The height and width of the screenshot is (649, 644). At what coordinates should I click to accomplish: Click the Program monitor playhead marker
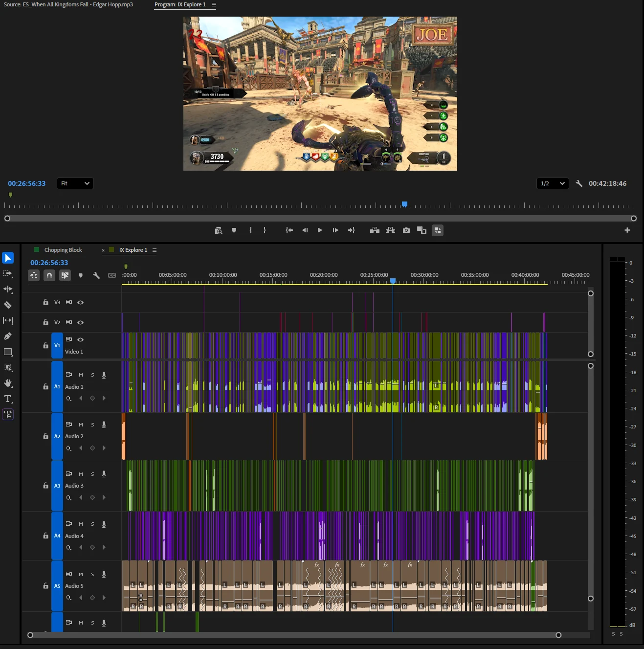coord(404,204)
